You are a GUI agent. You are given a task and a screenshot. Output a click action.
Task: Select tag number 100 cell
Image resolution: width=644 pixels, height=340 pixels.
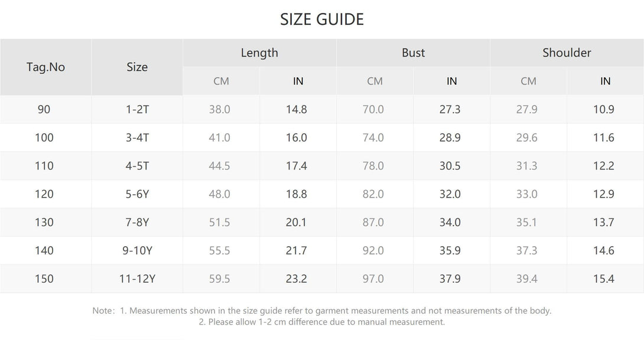44,138
